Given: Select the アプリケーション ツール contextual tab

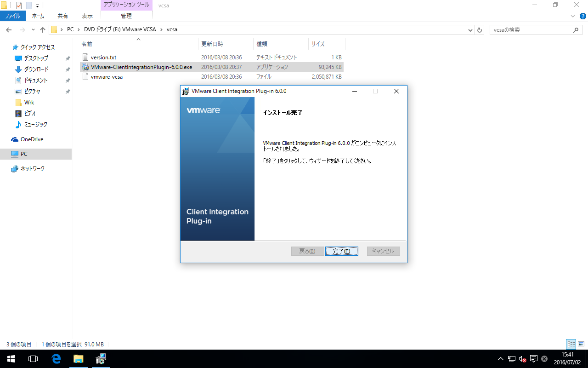Looking at the screenshot, I should (x=126, y=5).
